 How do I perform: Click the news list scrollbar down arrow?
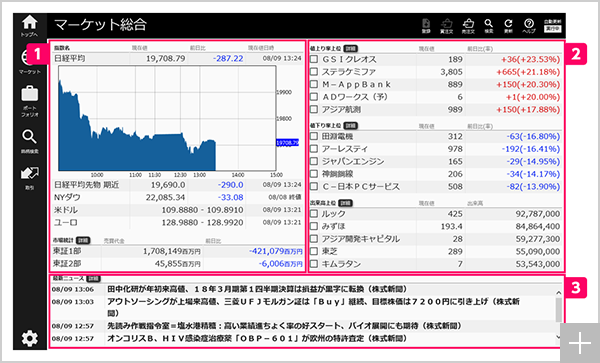click(558, 337)
